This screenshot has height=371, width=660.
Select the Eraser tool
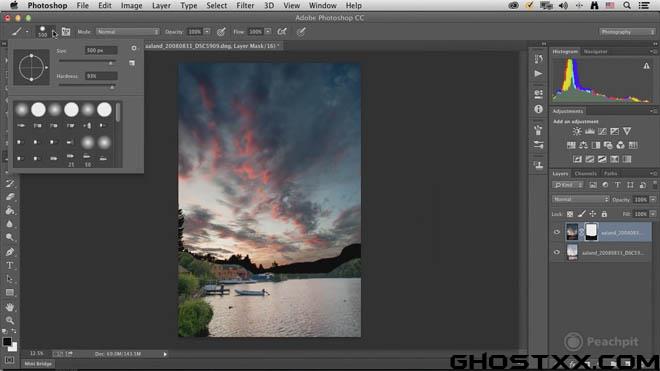[x=10, y=197]
